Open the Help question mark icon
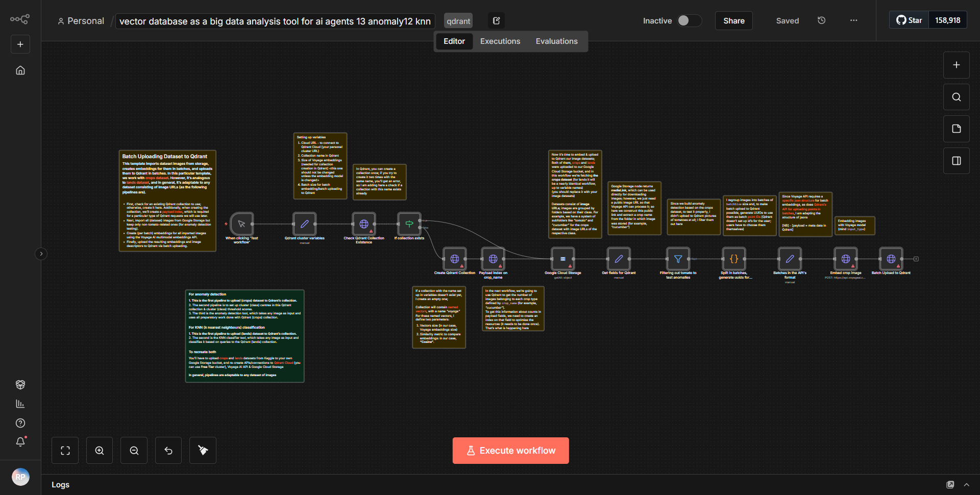Viewport: 980px width, 495px height. (x=20, y=423)
